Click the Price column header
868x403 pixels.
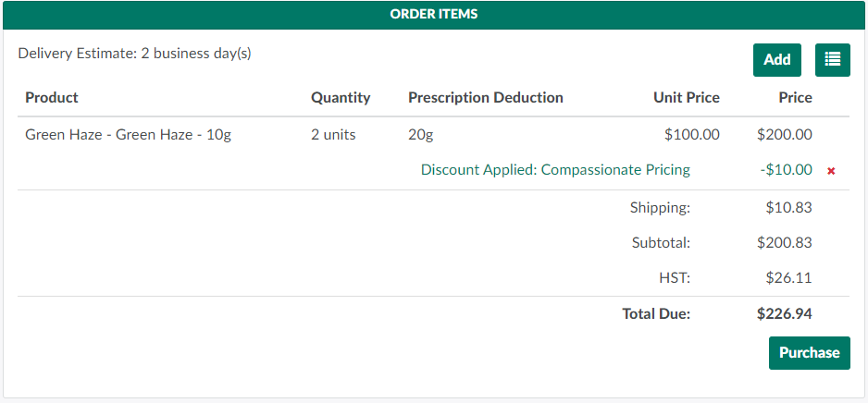point(795,98)
